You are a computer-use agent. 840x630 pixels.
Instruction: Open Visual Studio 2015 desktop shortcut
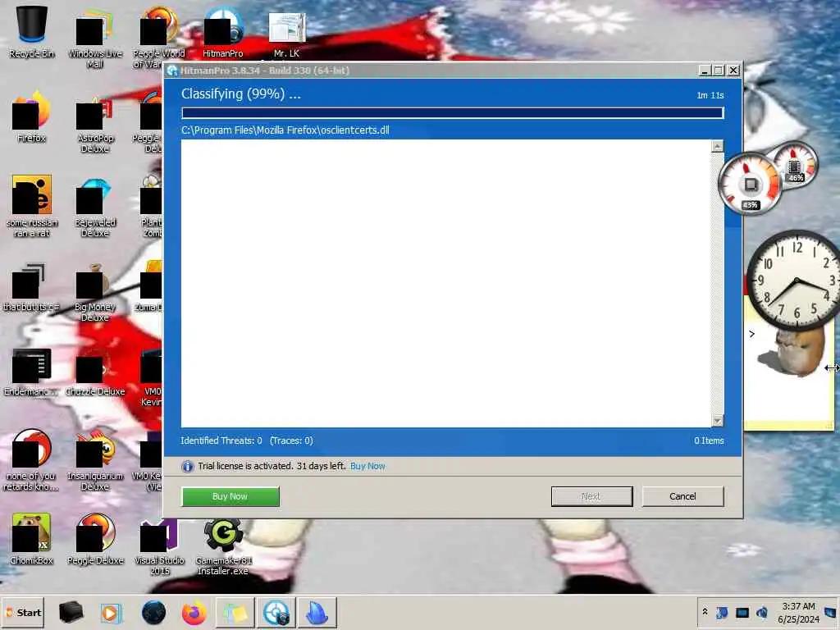[159, 546]
